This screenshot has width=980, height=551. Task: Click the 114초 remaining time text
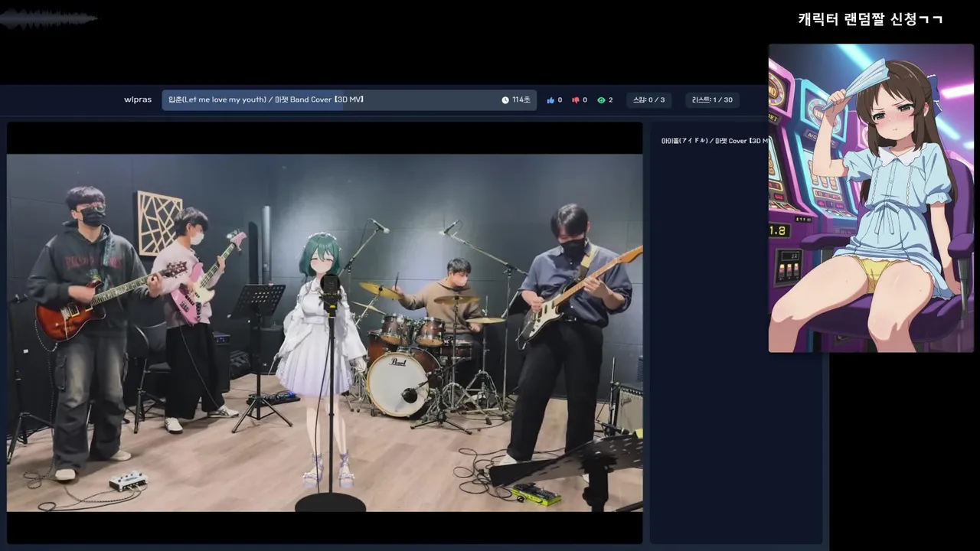[x=521, y=100]
